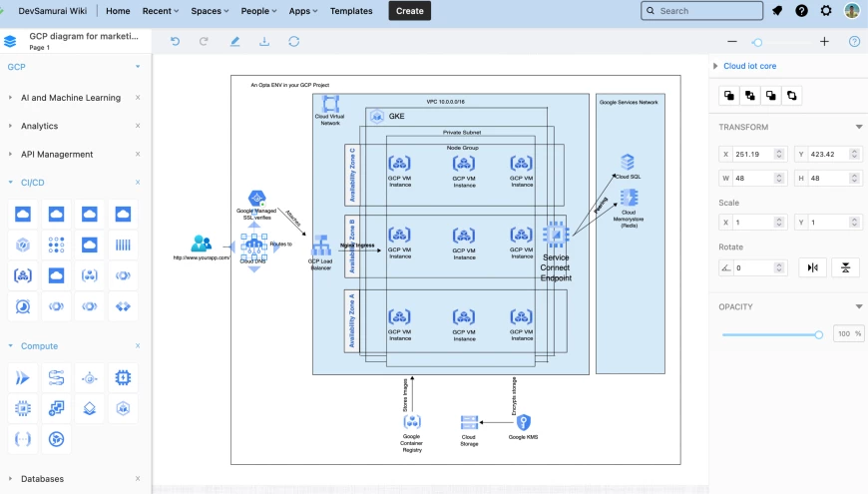The height and width of the screenshot is (494, 868).
Task: Go to Templates
Action: tap(351, 11)
